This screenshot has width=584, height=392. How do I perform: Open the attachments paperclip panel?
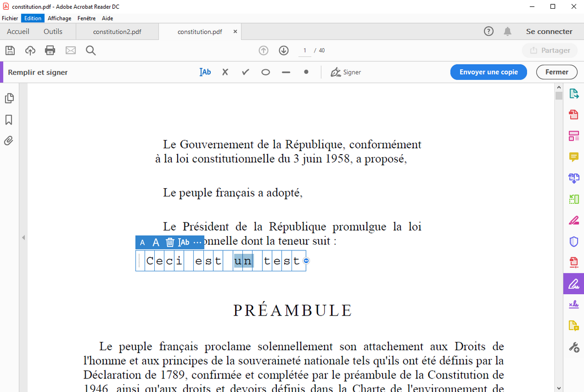[x=9, y=141]
